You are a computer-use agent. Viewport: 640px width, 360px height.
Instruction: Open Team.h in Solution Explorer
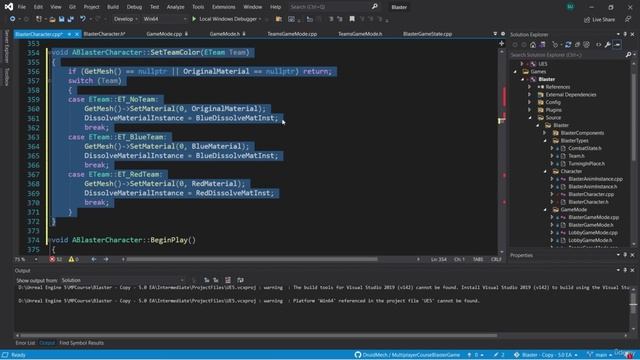pos(576,156)
